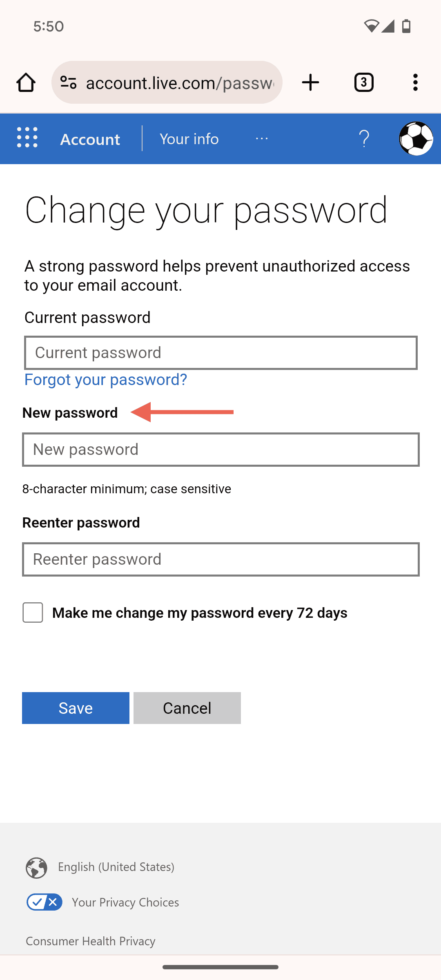This screenshot has height=980, width=441.
Task: Open site information icon in address bar
Action: pos(68,82)
